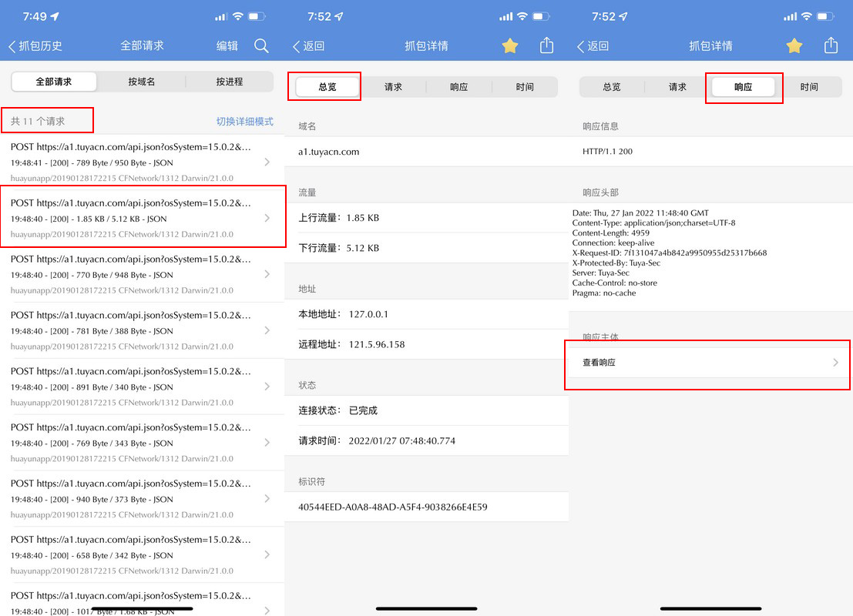Switch to the 请求 tab
This screenshot has width=853, height=616.
pos(391,86)
